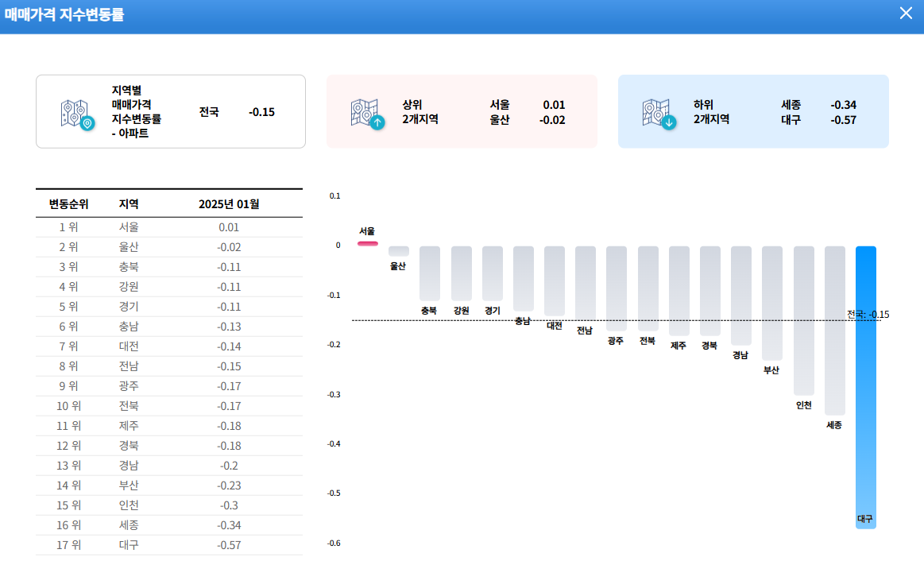
Task: Click the teal map pin icon on 전국 card
Action: click(78, 111)
